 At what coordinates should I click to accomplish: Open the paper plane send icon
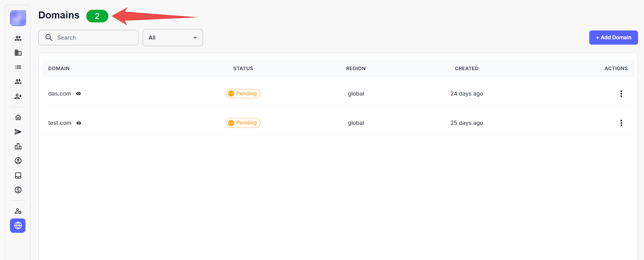(x=18, y=132)
